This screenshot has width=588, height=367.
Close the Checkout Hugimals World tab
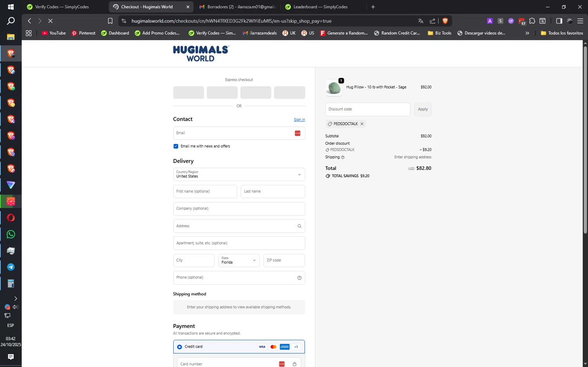coord(188,7)
